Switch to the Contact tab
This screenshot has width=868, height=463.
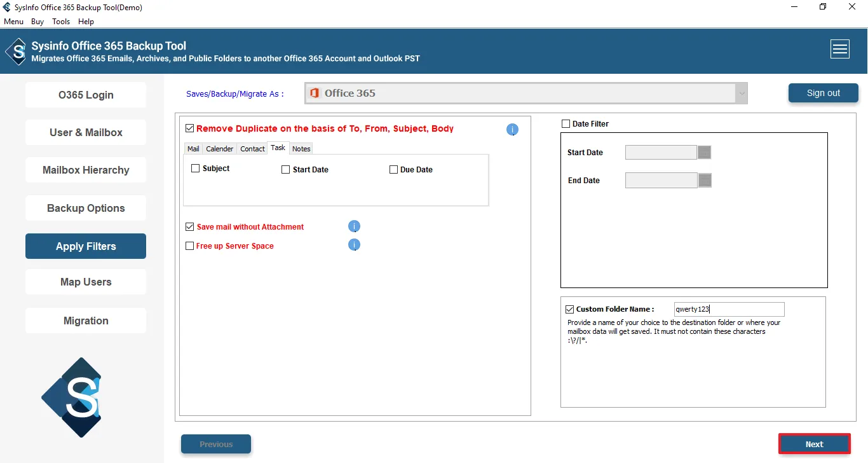click(x=252, y=149)
